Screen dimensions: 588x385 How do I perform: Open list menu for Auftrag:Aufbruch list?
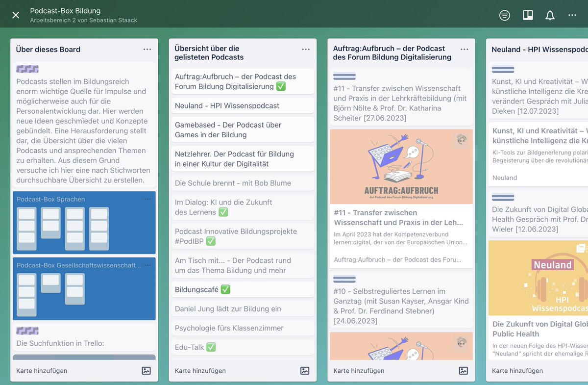465,50
